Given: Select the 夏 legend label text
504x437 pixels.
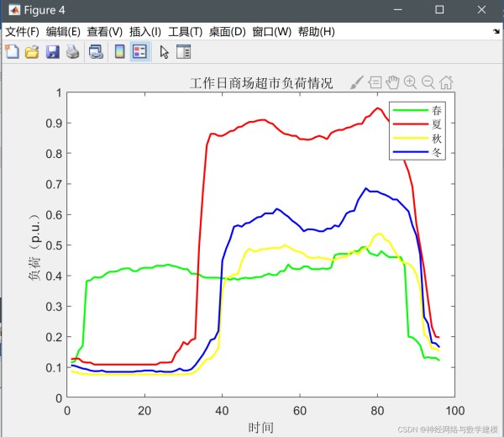Looking at the screenshot, I should point(437,124).
